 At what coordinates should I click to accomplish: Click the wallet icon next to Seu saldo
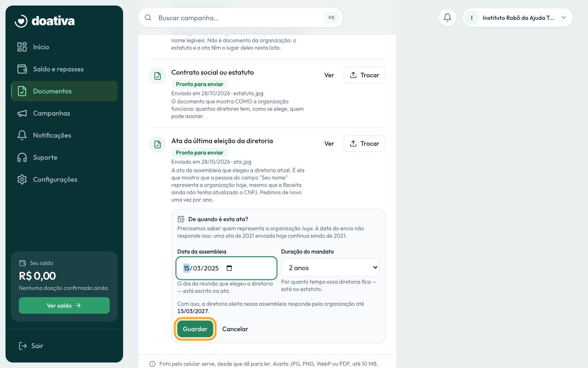22,263
